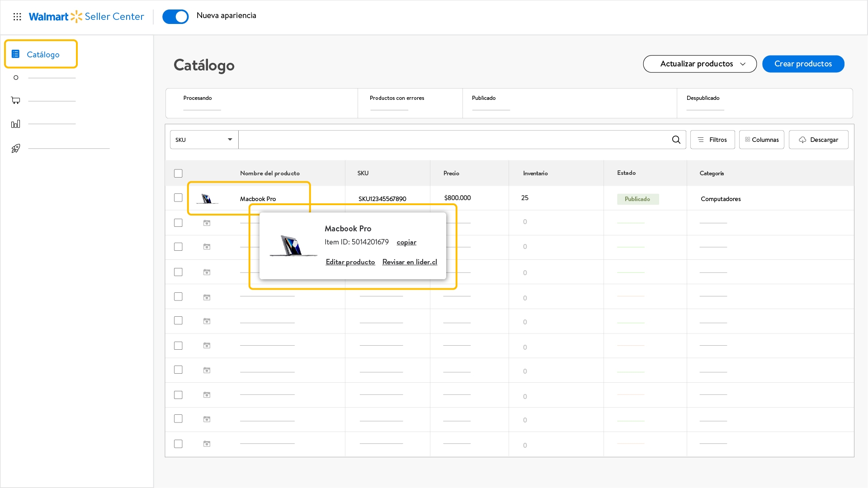The height and width of the screenshot is (488, 868).
Task: Check the last row checkbox in table
Action: tap(178, 444)
